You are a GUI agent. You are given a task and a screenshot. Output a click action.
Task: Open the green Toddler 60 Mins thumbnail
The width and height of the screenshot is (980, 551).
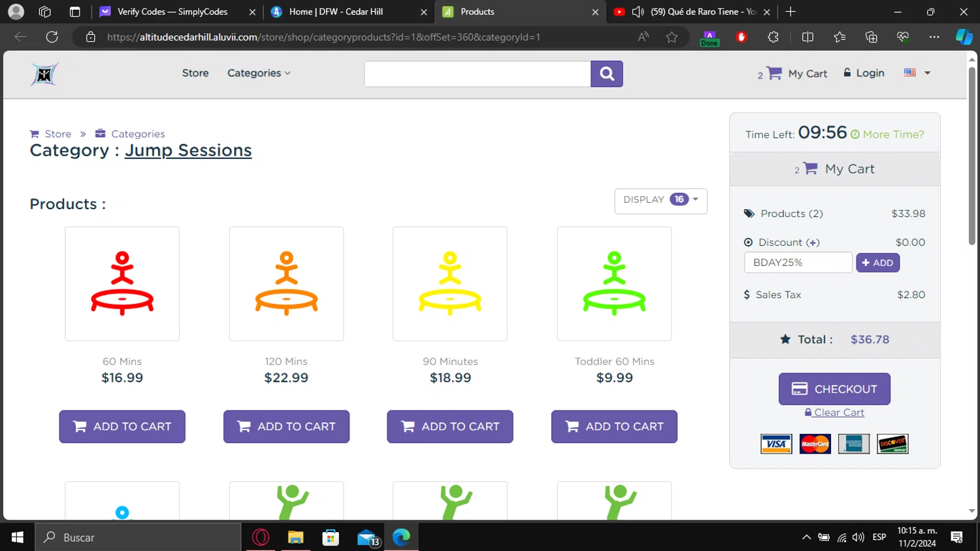614,284
